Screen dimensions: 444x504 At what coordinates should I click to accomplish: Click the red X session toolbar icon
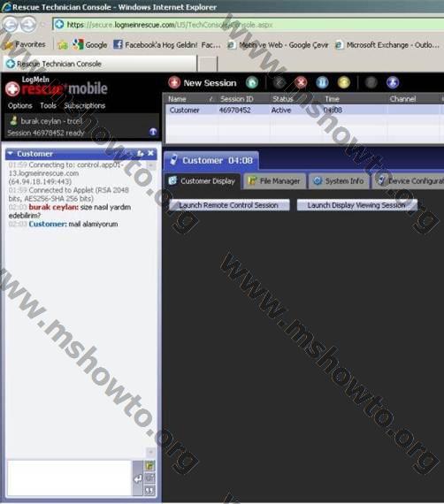(x=301, y=82)
